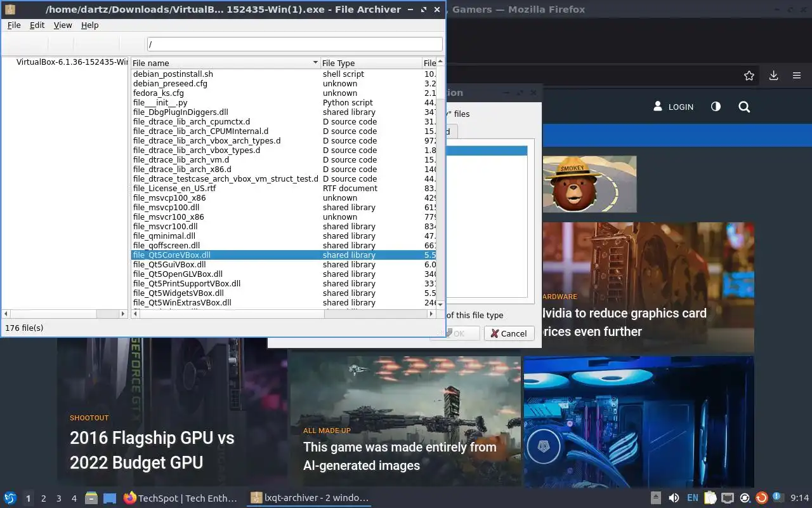Switch to virtual desktop 2
The width and height of the screenshot is (812, 508).
[x=44, y=498]
